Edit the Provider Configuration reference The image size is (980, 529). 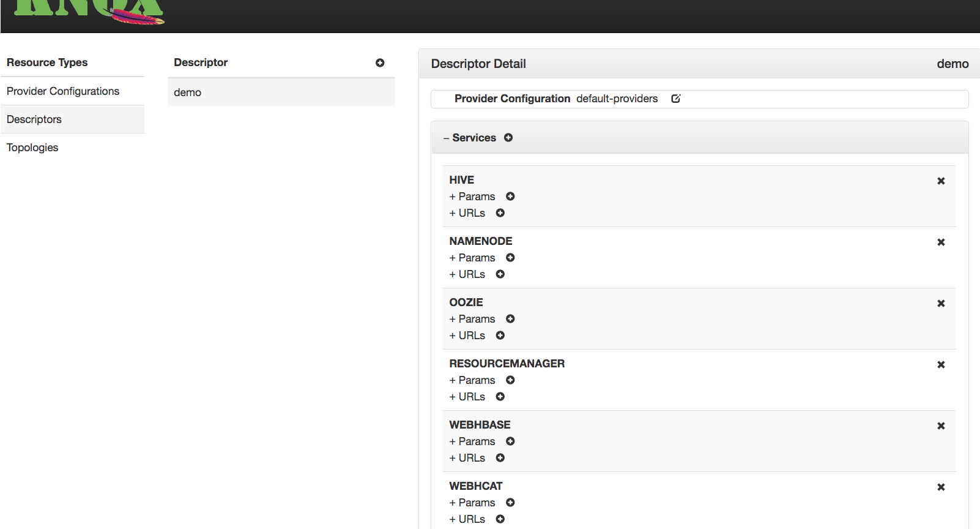point(676,99)
